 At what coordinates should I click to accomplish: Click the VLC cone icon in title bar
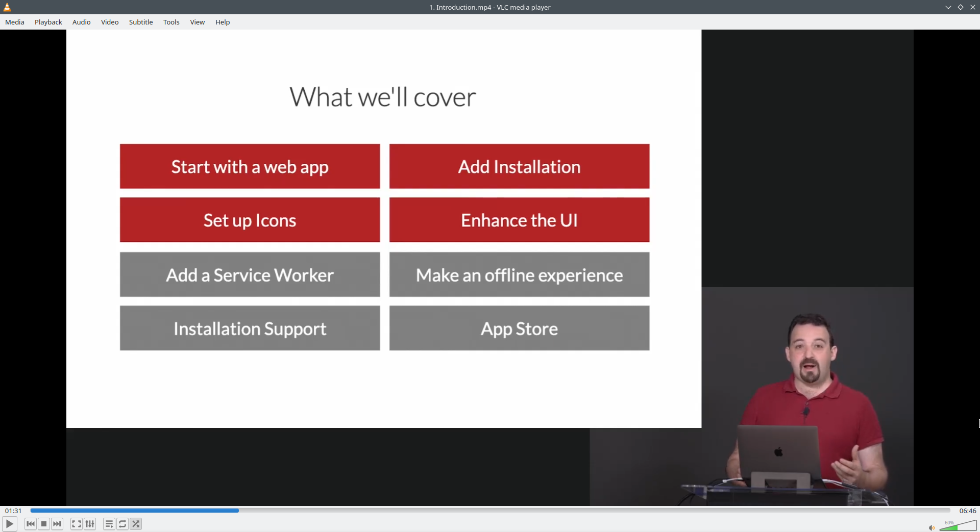pos(7,7)
